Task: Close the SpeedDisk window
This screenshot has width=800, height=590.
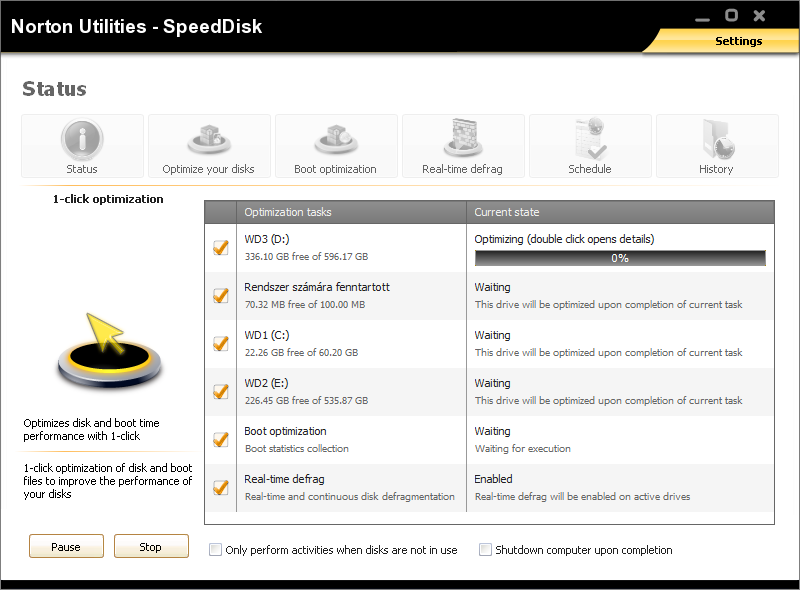Action: pyautogui.click(x=759, y=16)
